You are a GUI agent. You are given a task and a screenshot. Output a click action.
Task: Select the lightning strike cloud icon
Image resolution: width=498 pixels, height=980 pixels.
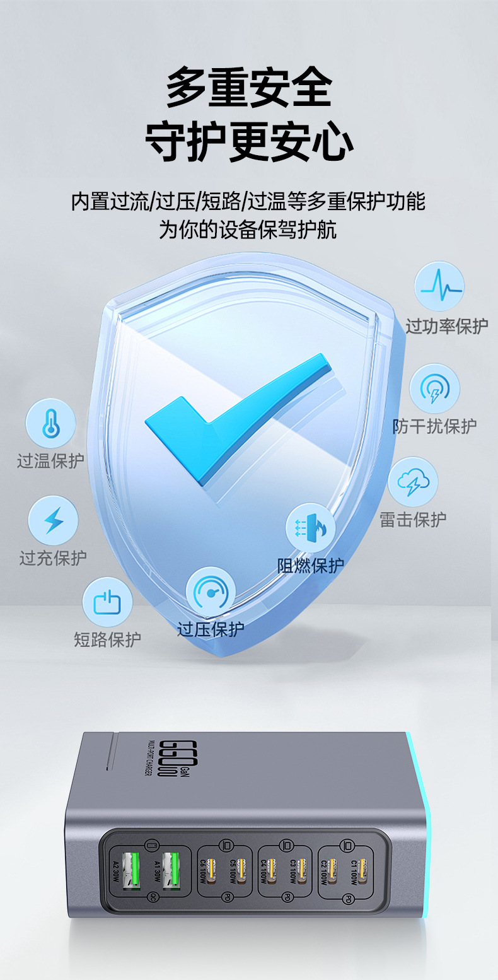413,482
